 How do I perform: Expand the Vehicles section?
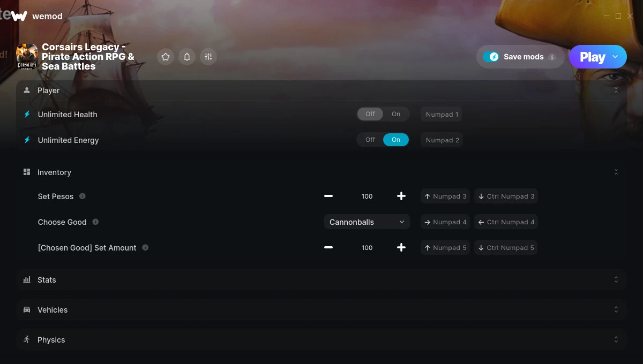tap(322, 310)
